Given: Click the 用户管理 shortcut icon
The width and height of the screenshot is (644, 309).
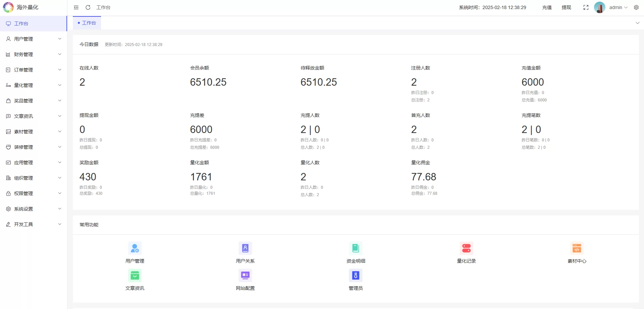Looking at the screenshot, I should tap(135, 249).
